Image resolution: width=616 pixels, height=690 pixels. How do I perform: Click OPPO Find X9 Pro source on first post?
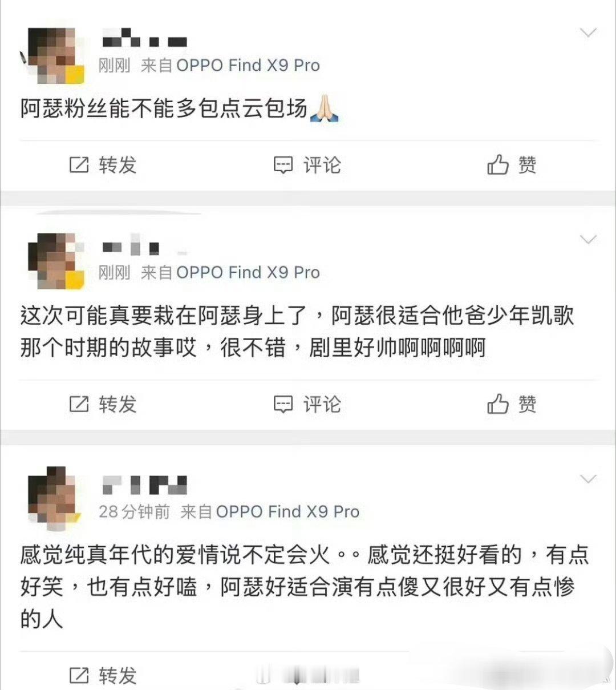248,66
